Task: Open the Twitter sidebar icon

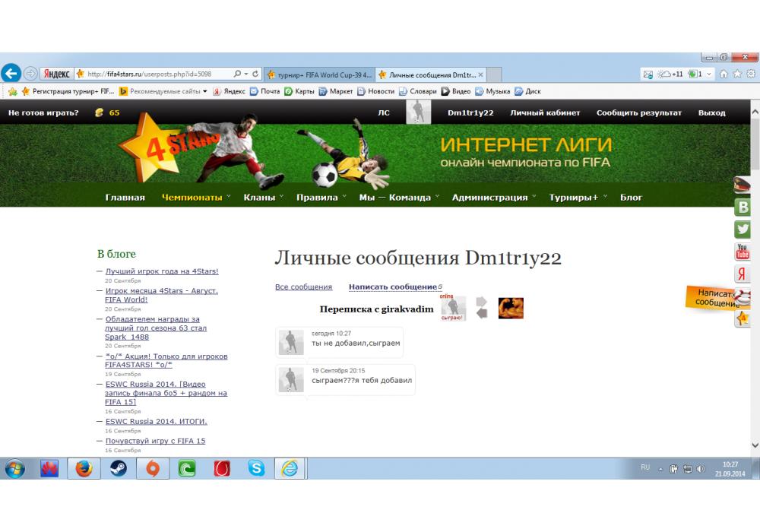Action: point(743,230)
